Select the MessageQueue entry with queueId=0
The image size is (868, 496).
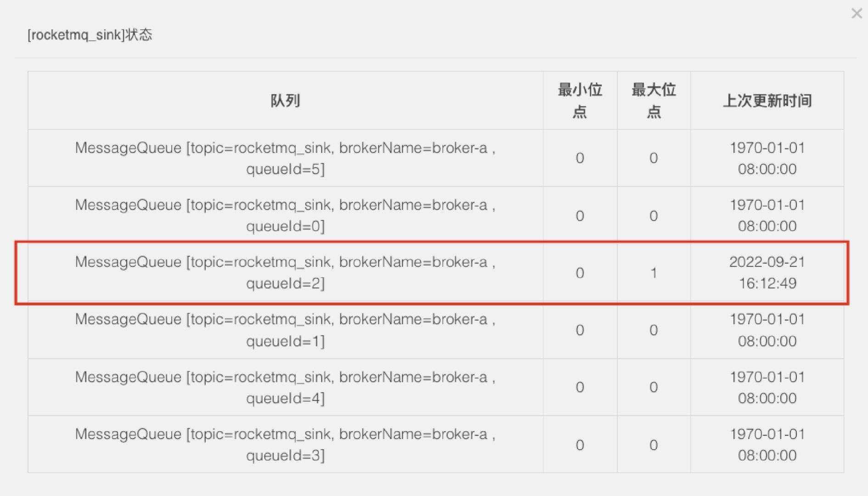click(x=285, y=215)
